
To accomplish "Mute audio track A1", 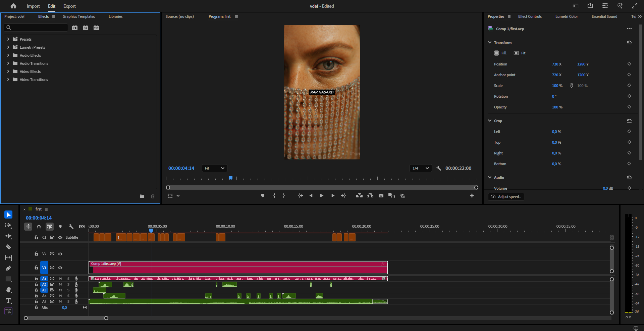I will [x=60, y=279].
